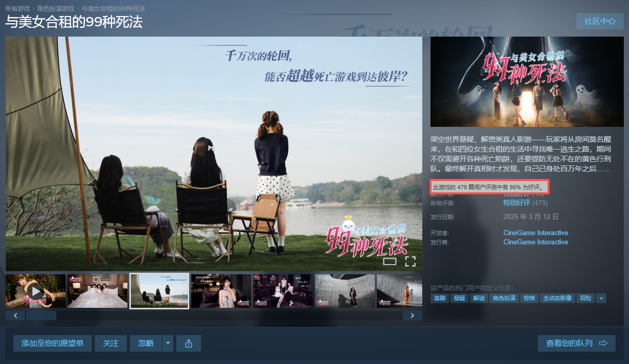Click the theater mode rectangle icon

390,261
